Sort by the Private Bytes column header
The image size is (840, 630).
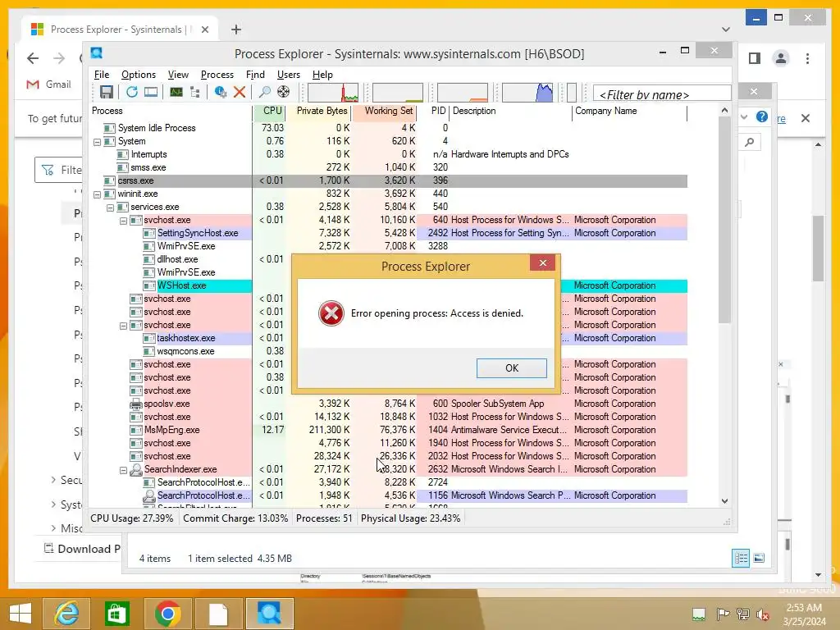(319, 111)
